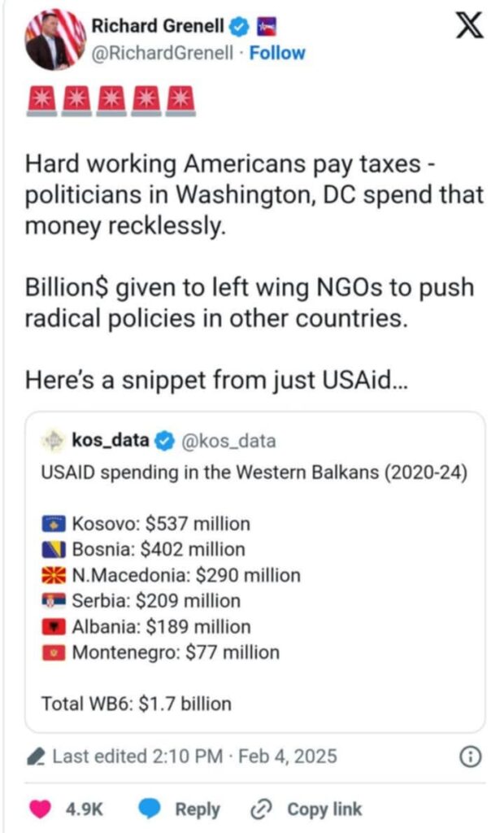
Task: Click the @kos_data handle in quote
Action: tap(228, 441)
